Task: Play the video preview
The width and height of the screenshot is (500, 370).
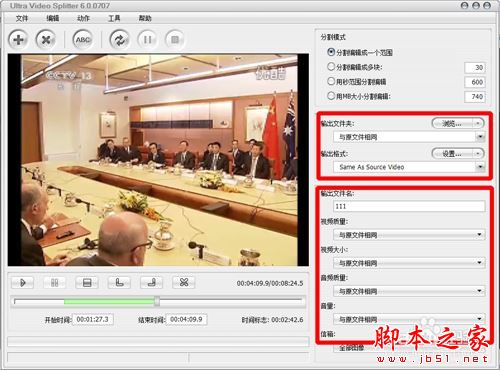Action: 22,283
